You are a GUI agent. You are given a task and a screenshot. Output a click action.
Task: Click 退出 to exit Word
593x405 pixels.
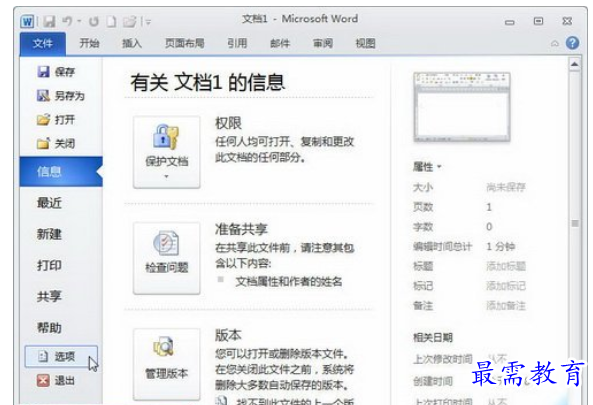[56, 380]
